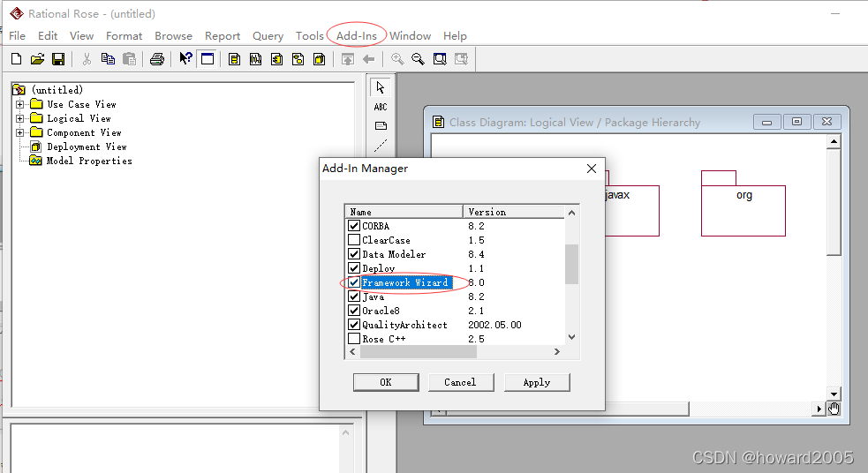Image resolution: width=868 pixels, height=473 pixels.
Task: Pick the Selection arrow tool in diagram toolbox
Action: (x=381, y=87)
